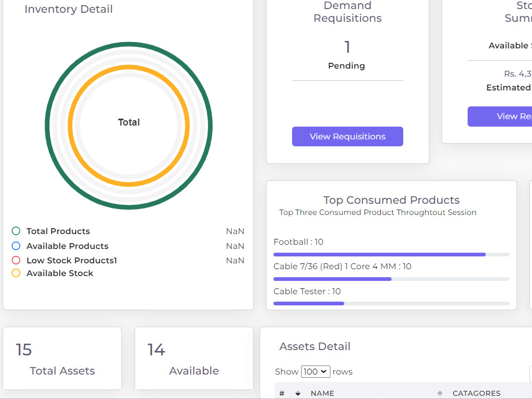Click the View Requisitions button
This screenshot has width=532, height=399.
point(347,136)
